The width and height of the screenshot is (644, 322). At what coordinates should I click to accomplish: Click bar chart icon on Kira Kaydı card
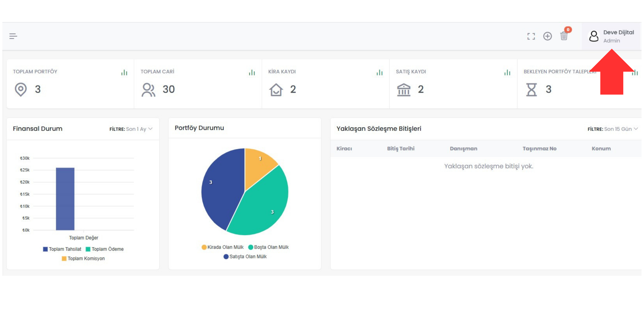(379, 73)
